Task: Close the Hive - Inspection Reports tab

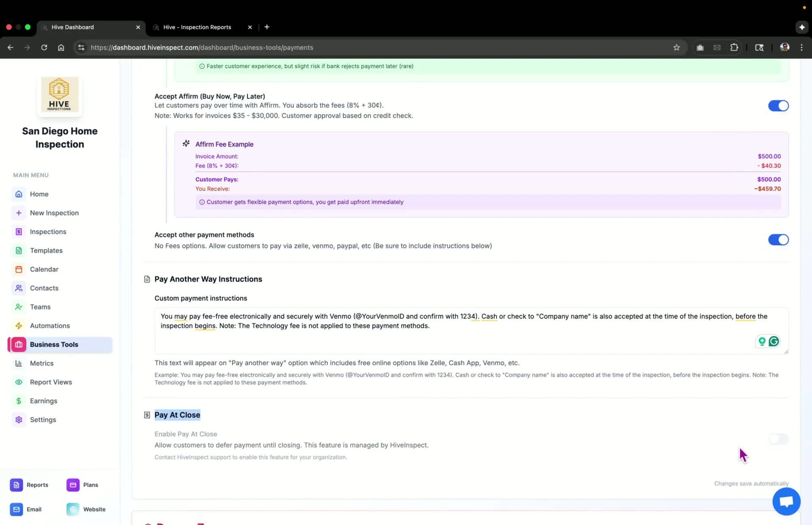Action: coord(250,27)
